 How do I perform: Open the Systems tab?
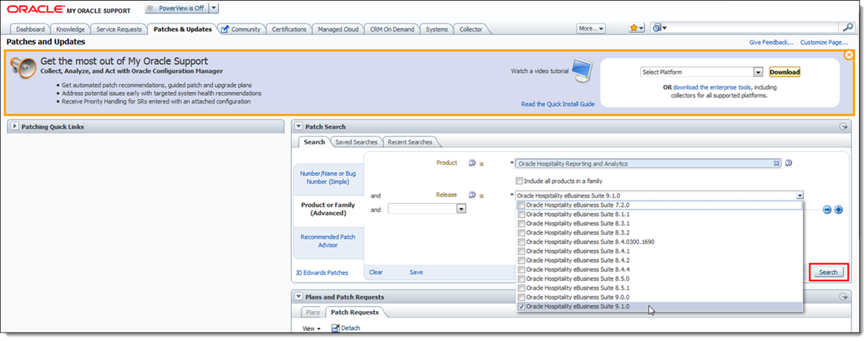tap(436, 29)
